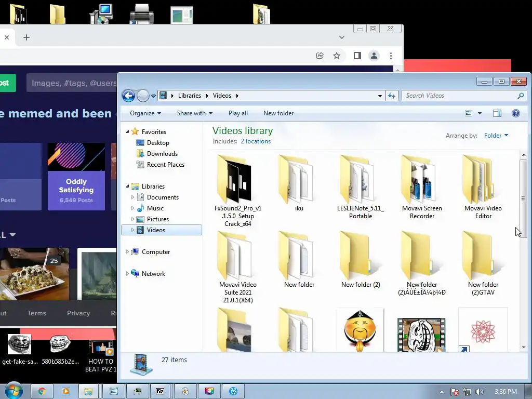Open Explorer Help icon
Viewport: 532px width, 399px height.
pos(516,113)
